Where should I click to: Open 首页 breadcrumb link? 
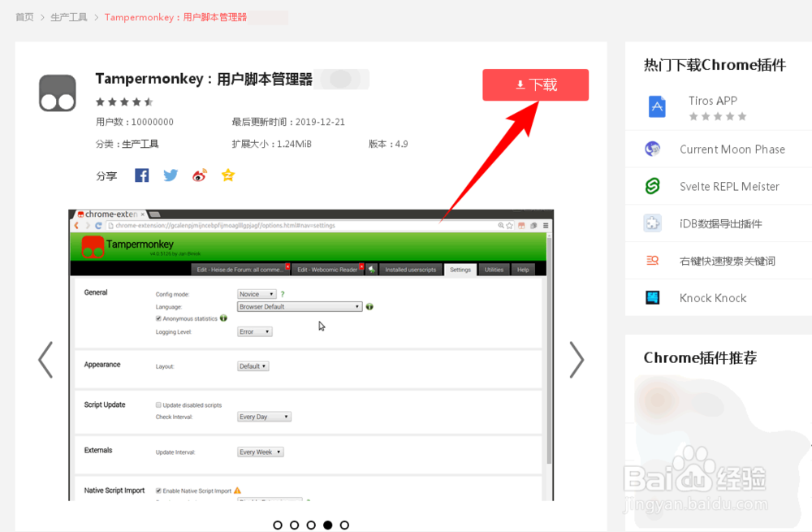24,17
